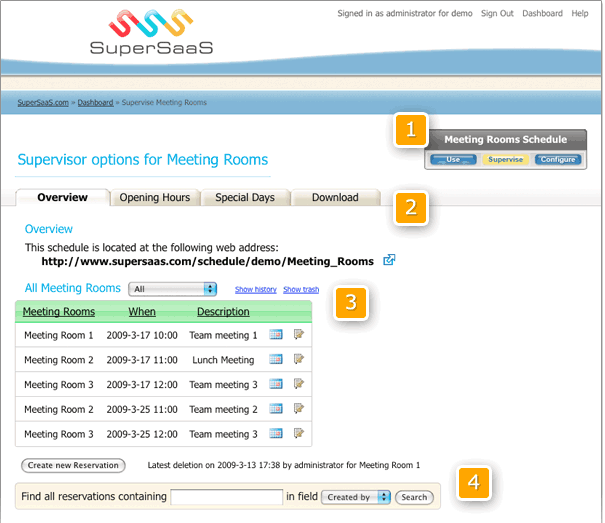Sort by Description column header
This screenshot has width=605, height=523.
223,311
